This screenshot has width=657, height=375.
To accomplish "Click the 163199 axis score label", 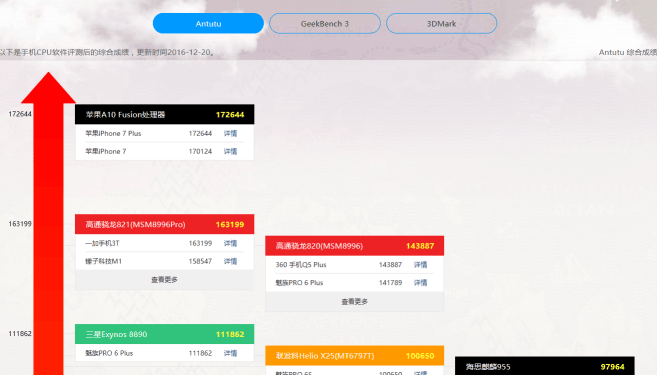I will (x=20, y=224).
